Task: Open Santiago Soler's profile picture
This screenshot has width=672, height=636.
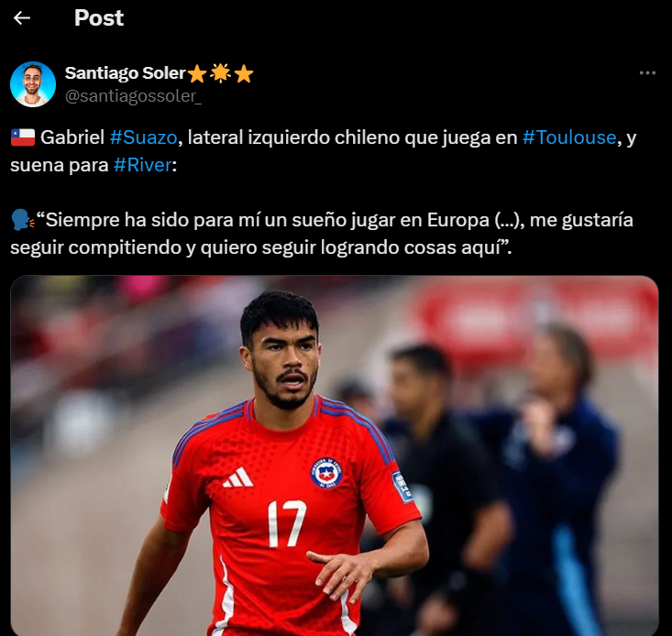Action: [33, 84]
